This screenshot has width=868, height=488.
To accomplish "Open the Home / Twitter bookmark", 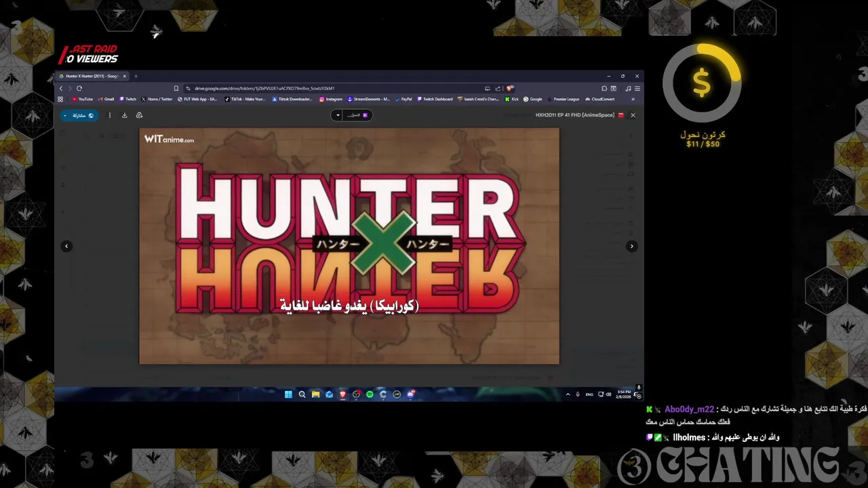I will click(157, 99).
